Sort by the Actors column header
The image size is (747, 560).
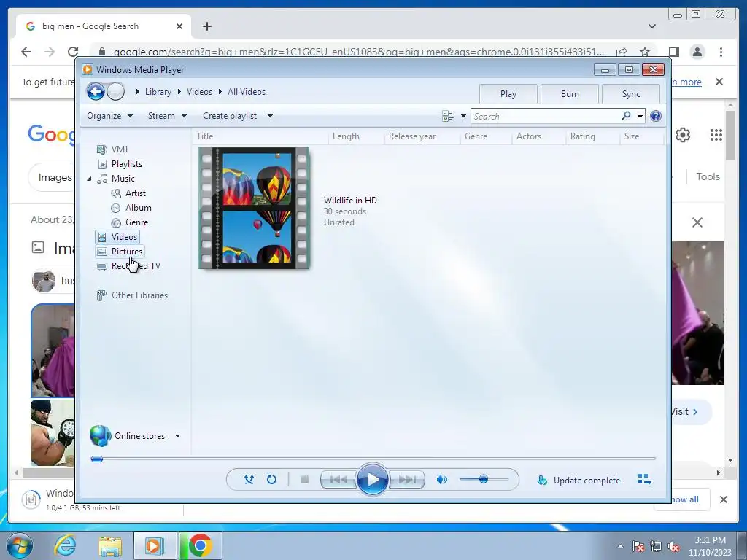pyautogui.click(x=539, y=136)
